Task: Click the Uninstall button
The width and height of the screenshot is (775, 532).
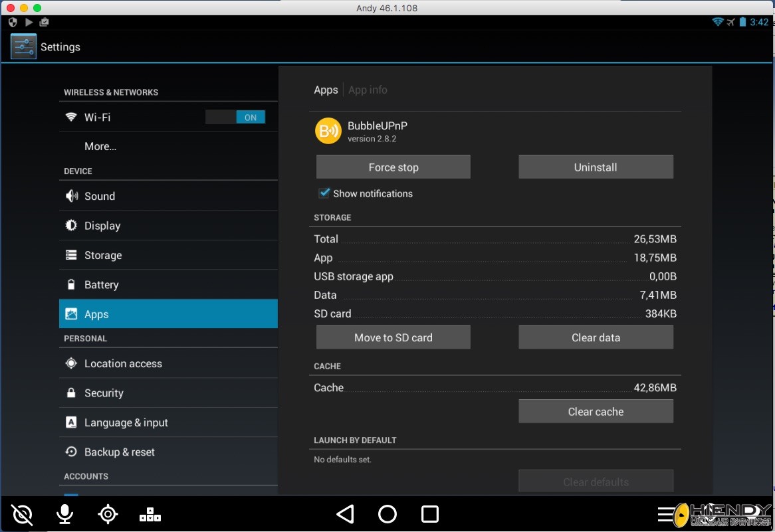Action: tap(596, 167)
